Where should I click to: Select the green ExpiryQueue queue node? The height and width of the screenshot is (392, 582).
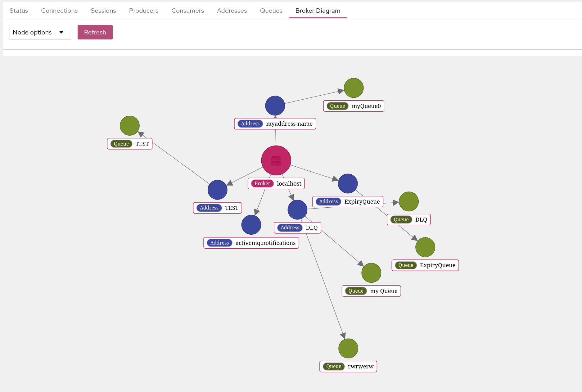425,247
